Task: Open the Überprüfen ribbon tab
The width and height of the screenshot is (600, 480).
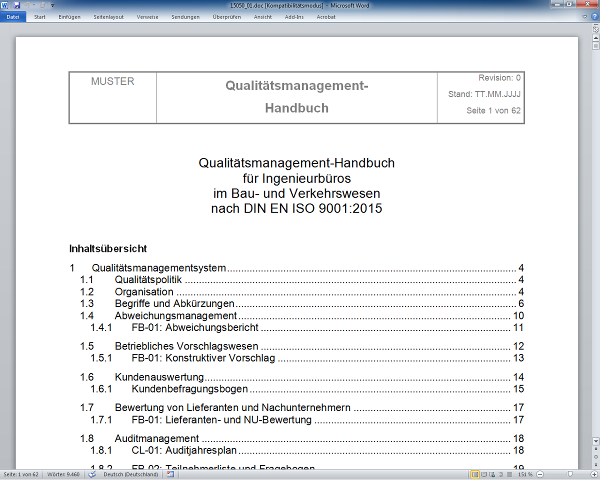Action: coord(227,17)
